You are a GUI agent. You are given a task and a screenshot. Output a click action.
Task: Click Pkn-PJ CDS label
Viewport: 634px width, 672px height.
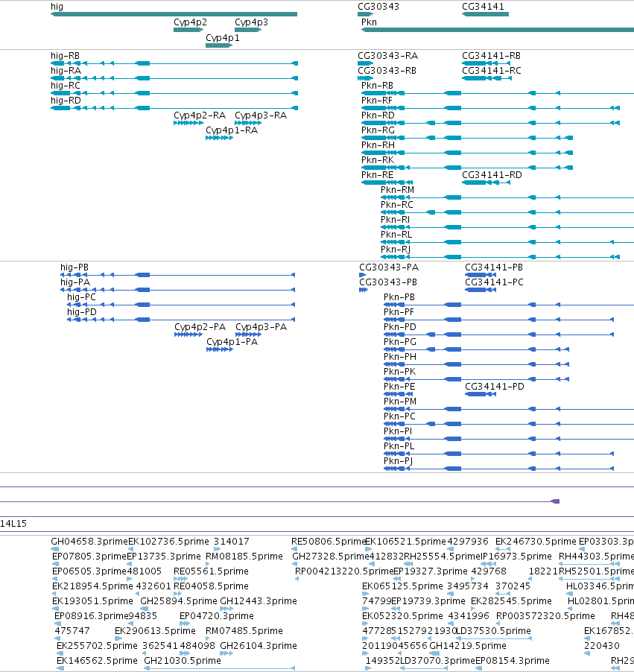tap(399, 461)
